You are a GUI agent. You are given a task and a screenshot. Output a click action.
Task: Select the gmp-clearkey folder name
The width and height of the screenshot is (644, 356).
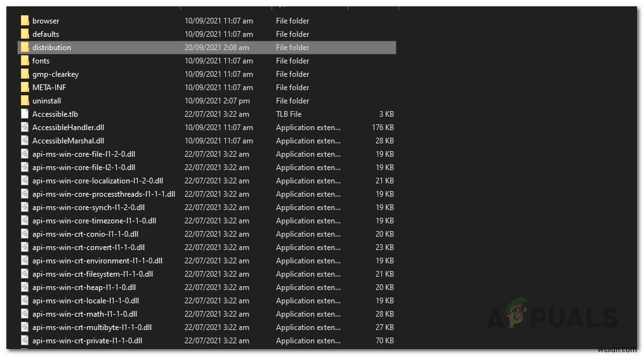point(55,74)
